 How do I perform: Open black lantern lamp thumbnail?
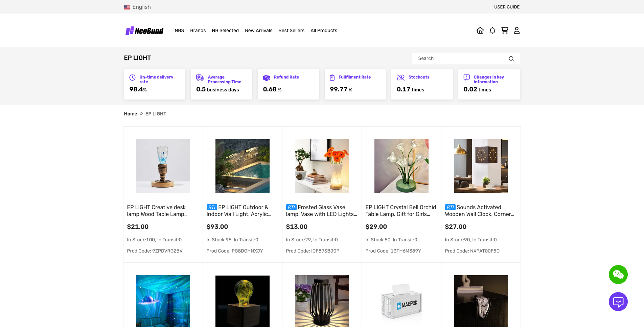[x=322, y=301]
